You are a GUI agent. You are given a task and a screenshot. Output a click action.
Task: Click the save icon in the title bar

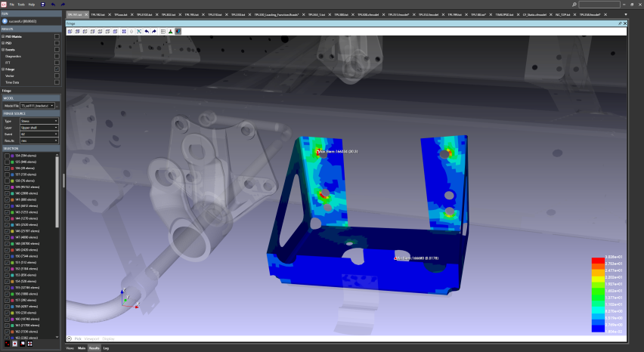click(42, 5)
